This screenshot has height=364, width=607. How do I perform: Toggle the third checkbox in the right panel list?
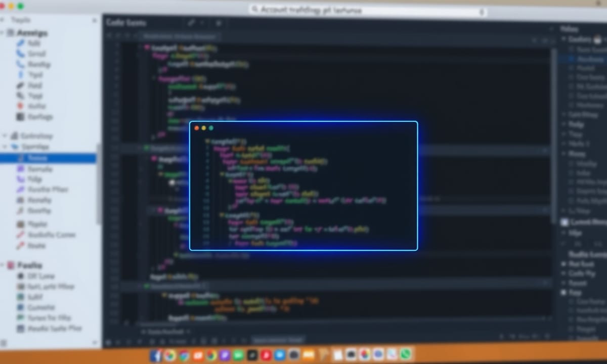click(x=572, y=68)
